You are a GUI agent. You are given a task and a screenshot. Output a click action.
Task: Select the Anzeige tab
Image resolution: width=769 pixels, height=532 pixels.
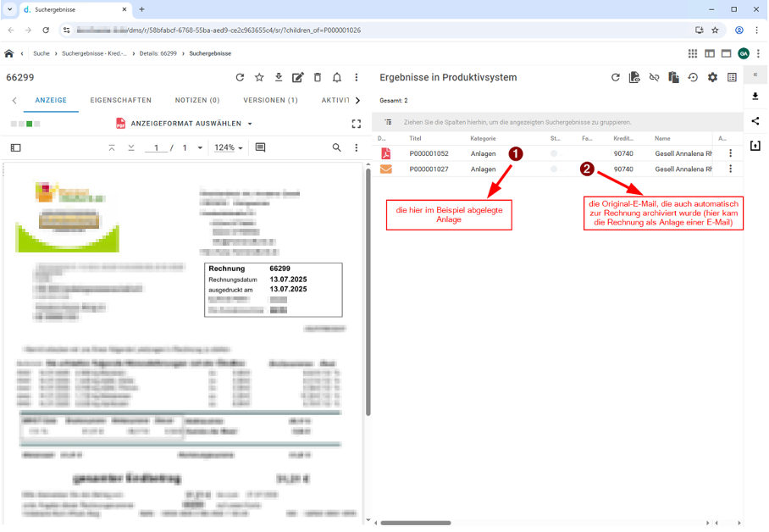(51, 100)
